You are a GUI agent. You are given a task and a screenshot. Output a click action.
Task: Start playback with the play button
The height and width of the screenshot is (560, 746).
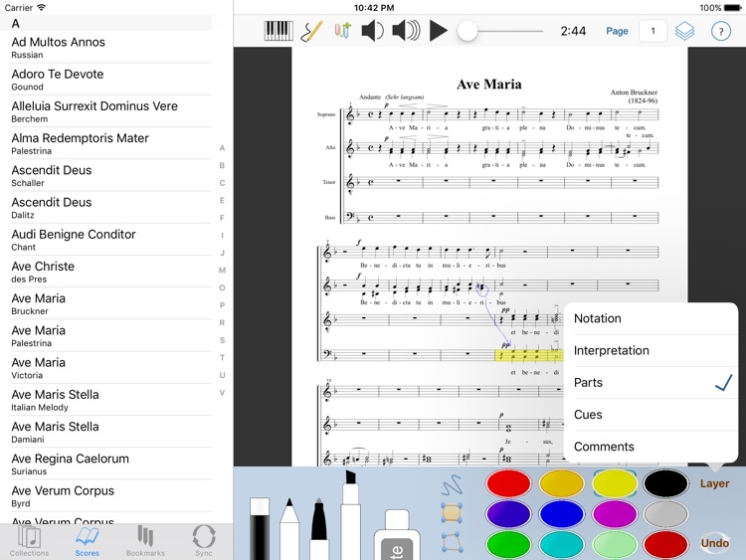pos(439,31)
